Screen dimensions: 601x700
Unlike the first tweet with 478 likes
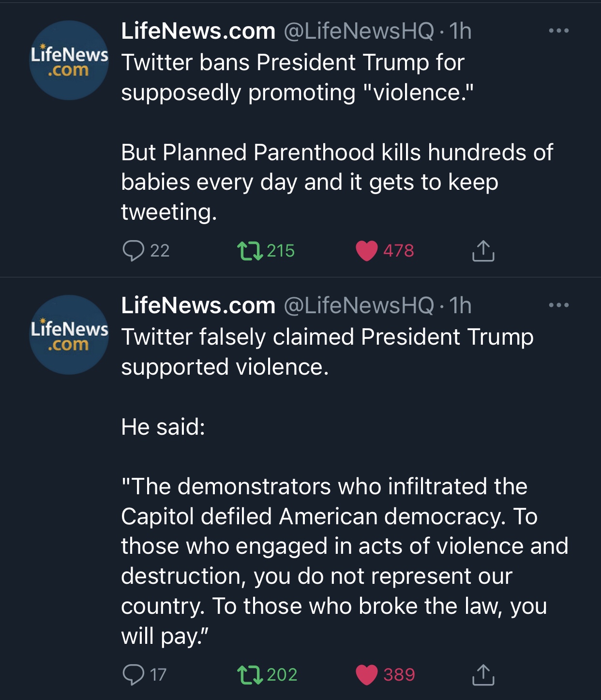(x=366, y=251)
